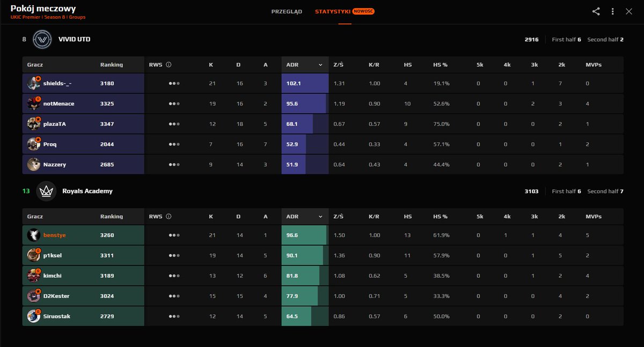Click RWS dots indicator for shields-_-
Image resolution: width=644 pixels, height=347 pixels.
pos(174,84)
